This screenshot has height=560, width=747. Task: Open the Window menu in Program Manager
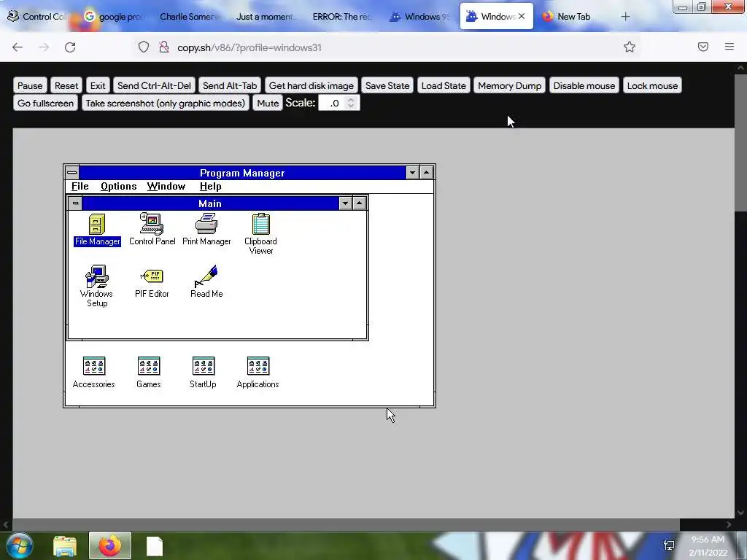pos(166,186)
